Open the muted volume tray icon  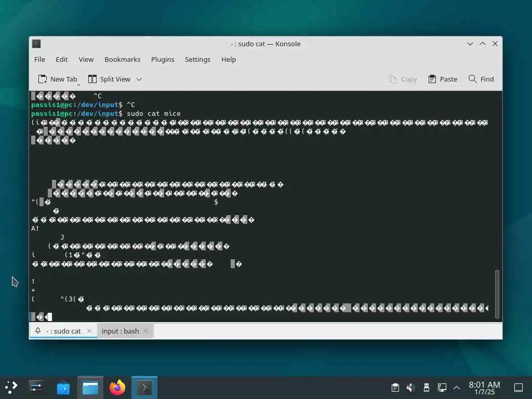pyautogui.click(x=411, y=388)
